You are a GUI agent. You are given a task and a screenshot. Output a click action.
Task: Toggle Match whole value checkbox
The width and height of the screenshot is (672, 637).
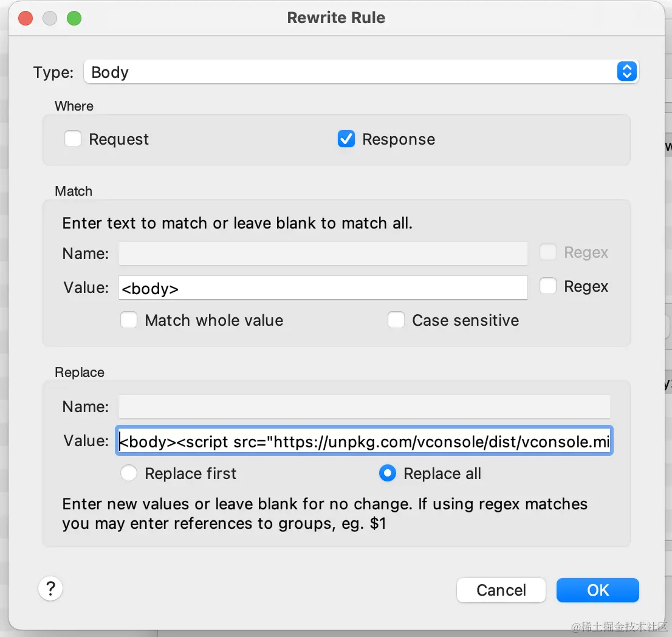pyautogui.click(x=129, y=320)
